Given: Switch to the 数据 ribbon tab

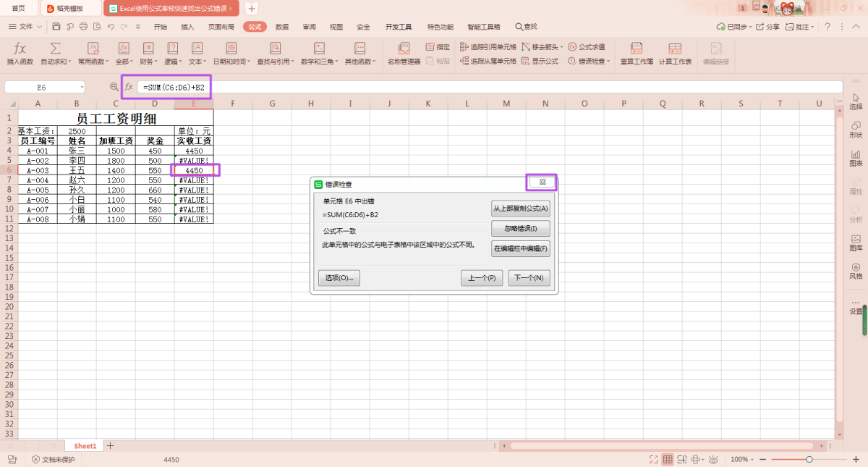Looking at the screenshot, I should 282,27.
